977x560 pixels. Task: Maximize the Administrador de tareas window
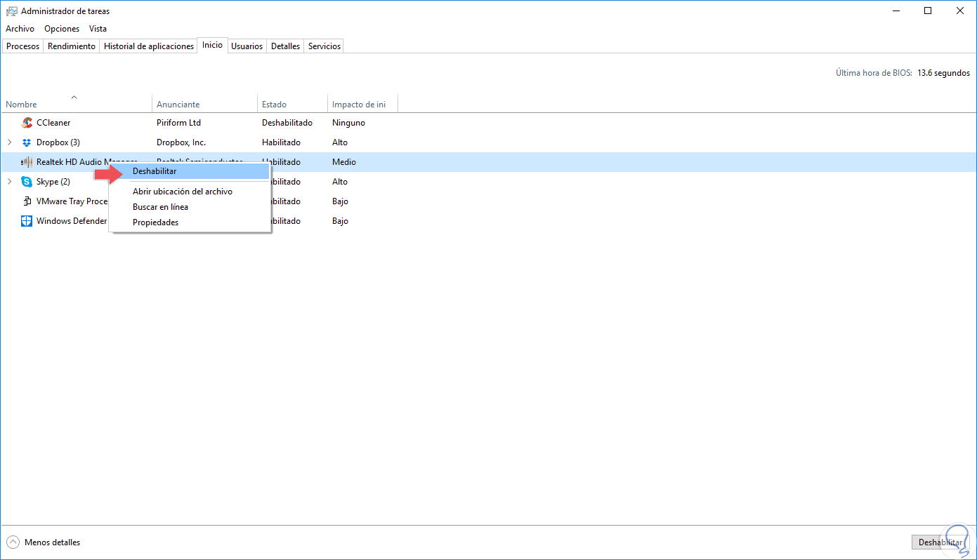929,11
